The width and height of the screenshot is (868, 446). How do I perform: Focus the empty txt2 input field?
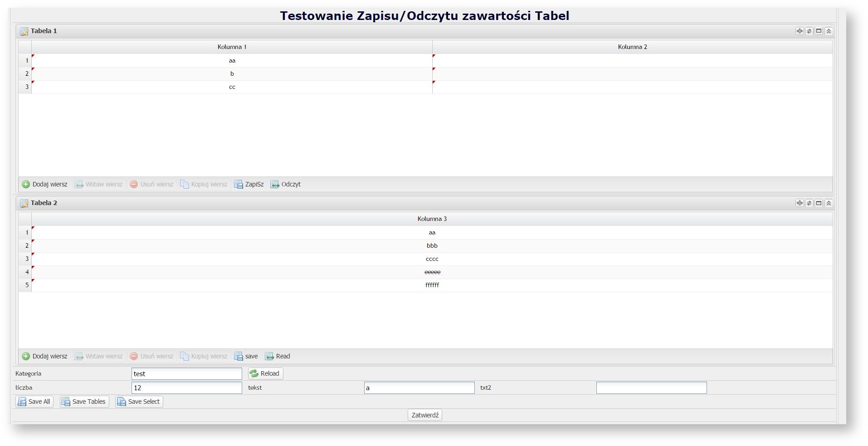tap(651, 387)
